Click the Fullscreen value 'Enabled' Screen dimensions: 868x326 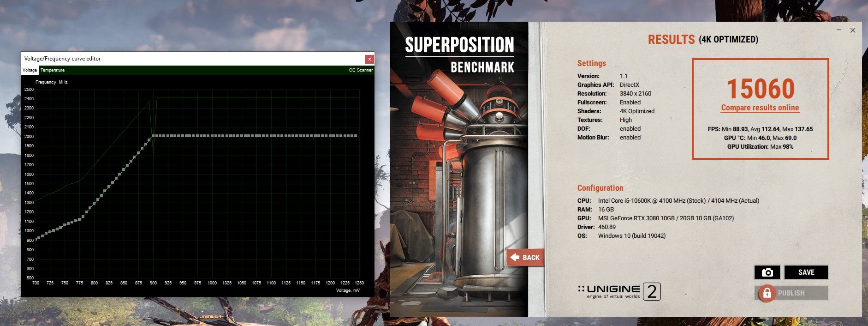coord(630,103)
